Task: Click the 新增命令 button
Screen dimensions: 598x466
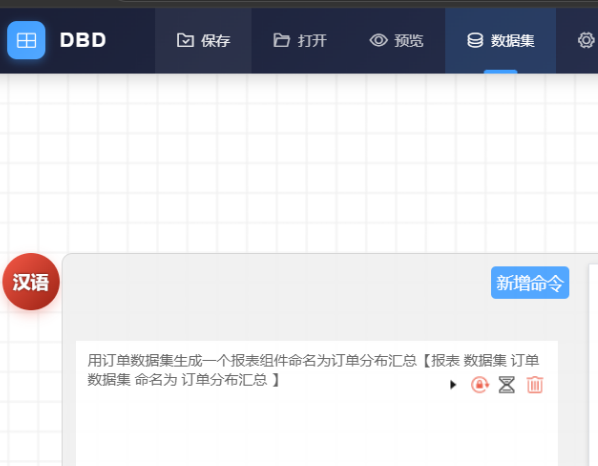Action: pyautogui.click(x=530, y=283)
